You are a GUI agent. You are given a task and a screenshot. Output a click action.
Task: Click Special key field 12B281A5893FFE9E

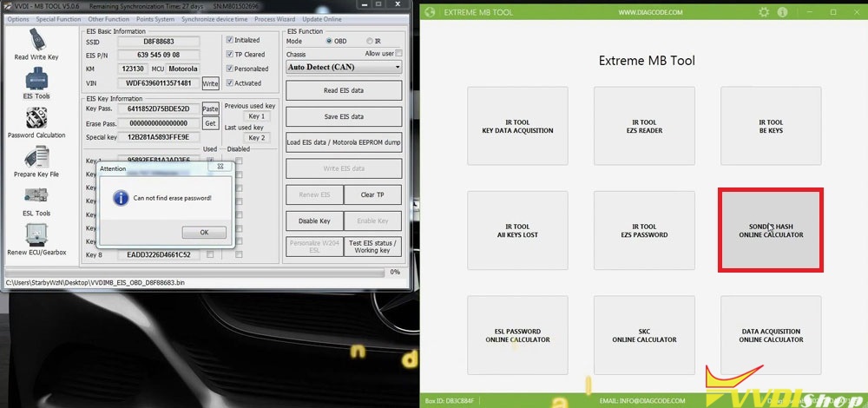pyautogui.click(x=158, y=137)
